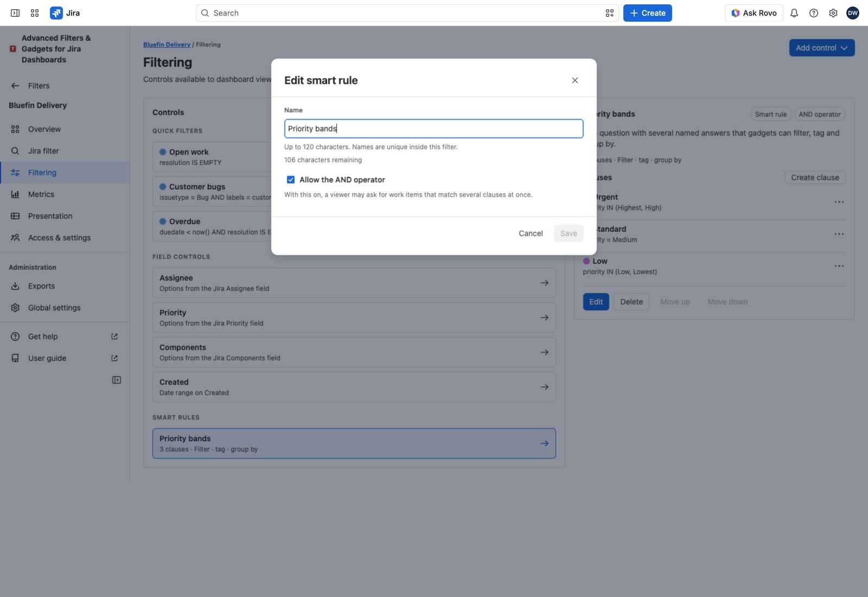Open Metrics in the sidebar
The image size is (868, 597).
point(65,194)
